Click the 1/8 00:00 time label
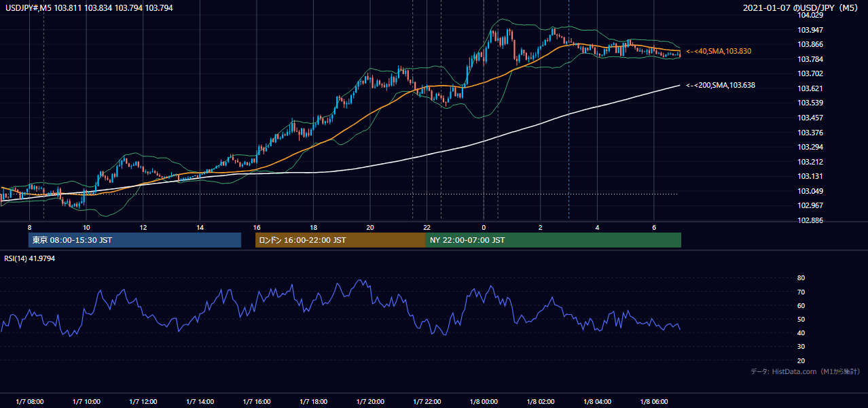Image resolution: width=868 pixels, height=408 pixels. [484, 401]
